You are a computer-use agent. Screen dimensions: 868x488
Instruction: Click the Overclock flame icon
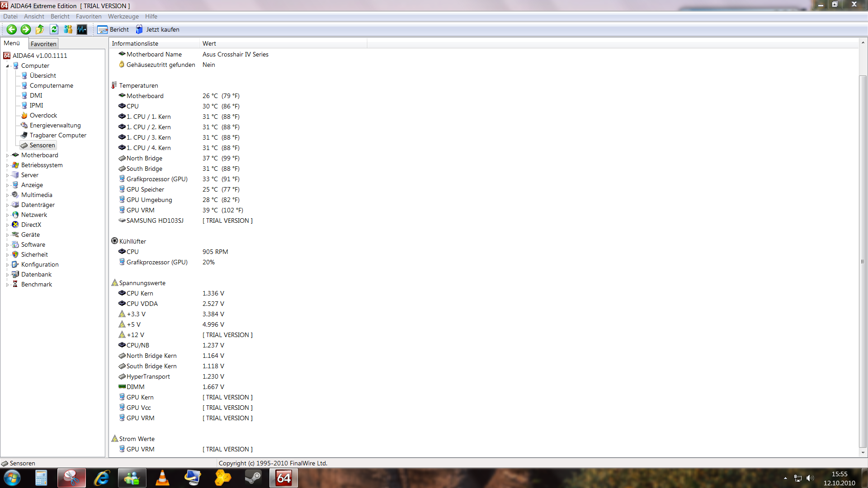[24, 115]
